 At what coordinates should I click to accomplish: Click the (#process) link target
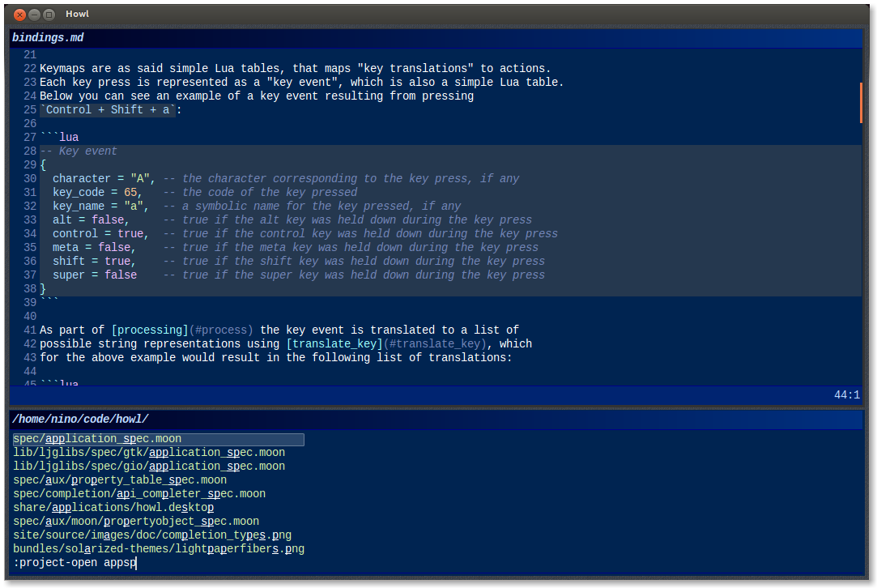coord(221,330)
